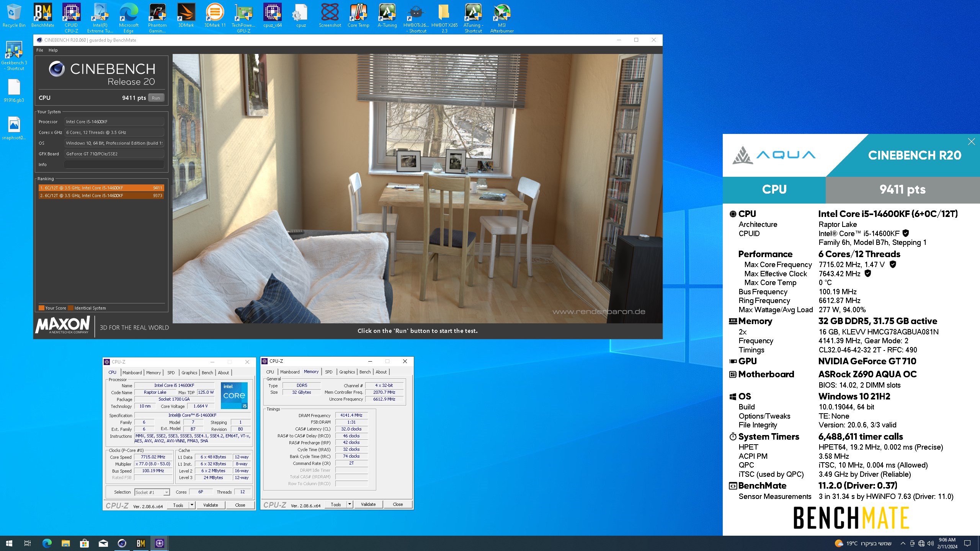Click Tools button in left CPU-Z
This screenshot has height=551, width=980.
click(x=178, y=505)
